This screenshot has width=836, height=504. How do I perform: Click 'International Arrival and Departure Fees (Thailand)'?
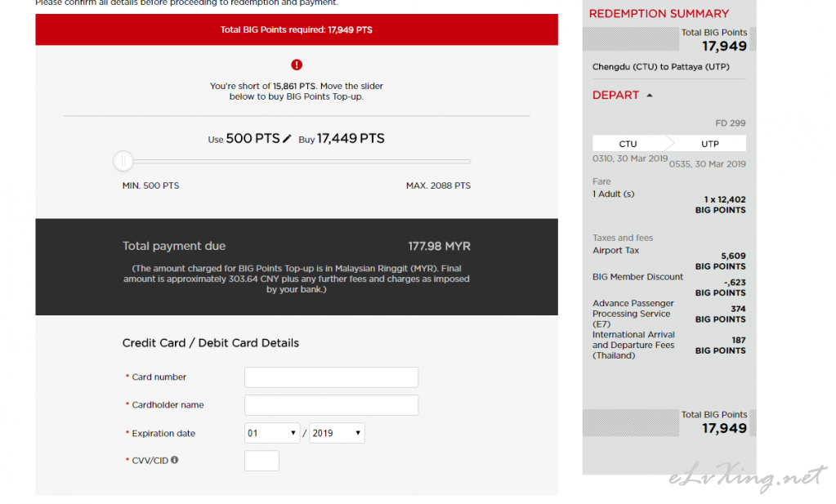tap(633, 346)
